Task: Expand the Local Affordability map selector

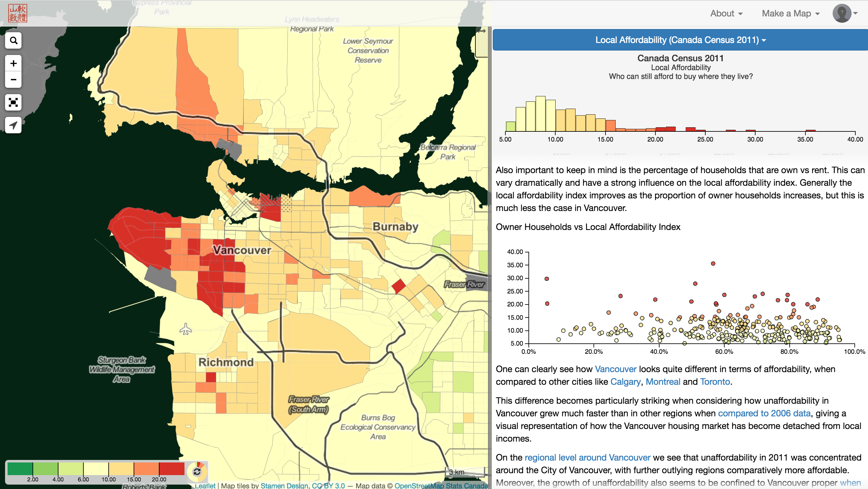Action: pyautogui.click(x=680, y=40)
